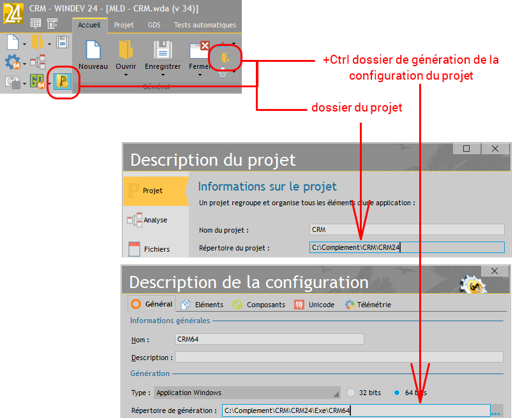Switch to the Projet ribbon tab
513x420 pixels.
pos(124,25)
